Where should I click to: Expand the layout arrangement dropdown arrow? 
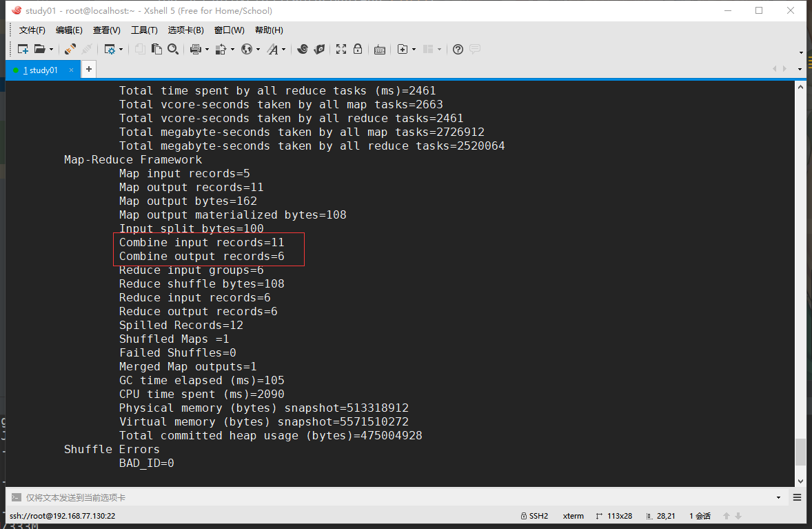coord(439,50)
